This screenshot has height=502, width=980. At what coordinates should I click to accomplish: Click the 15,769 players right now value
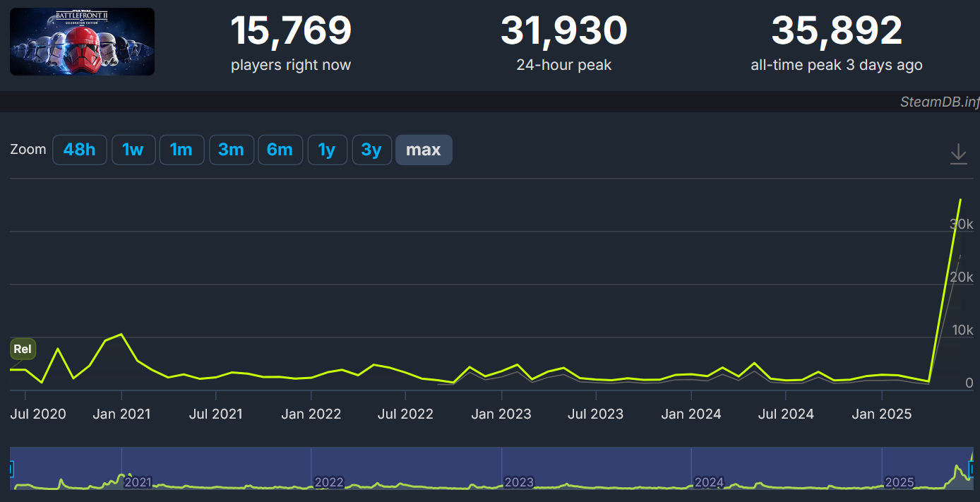coord(291,31)
